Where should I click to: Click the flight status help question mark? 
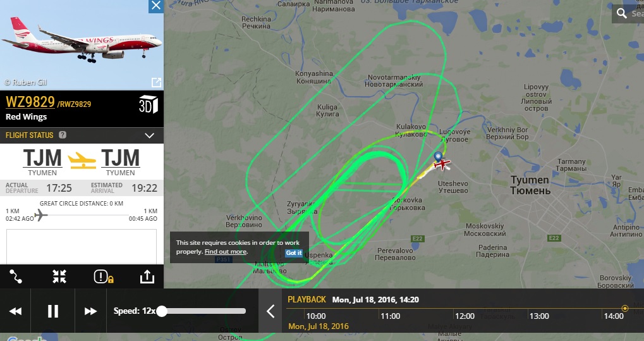tap(63, 135)
